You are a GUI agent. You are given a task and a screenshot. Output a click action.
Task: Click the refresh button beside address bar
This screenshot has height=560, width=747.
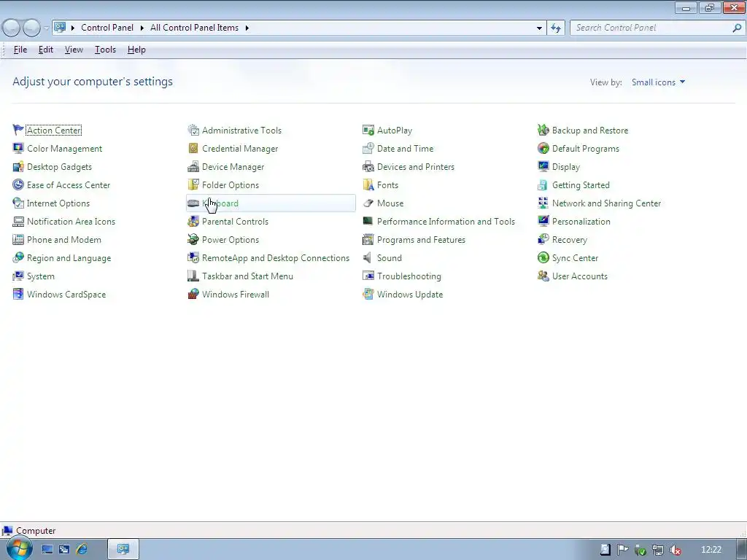coord(556,28)
